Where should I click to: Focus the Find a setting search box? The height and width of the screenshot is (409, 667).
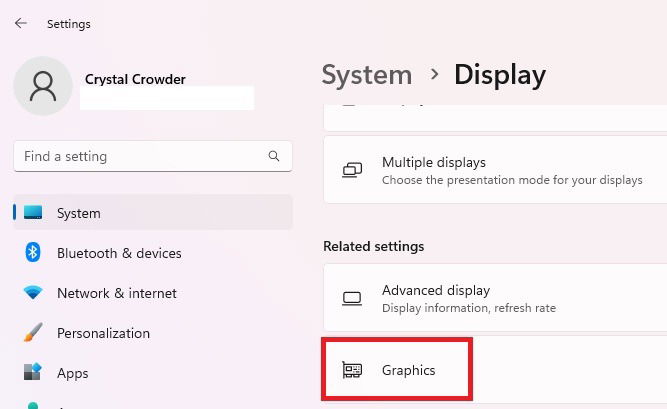[x=153, y=156]
